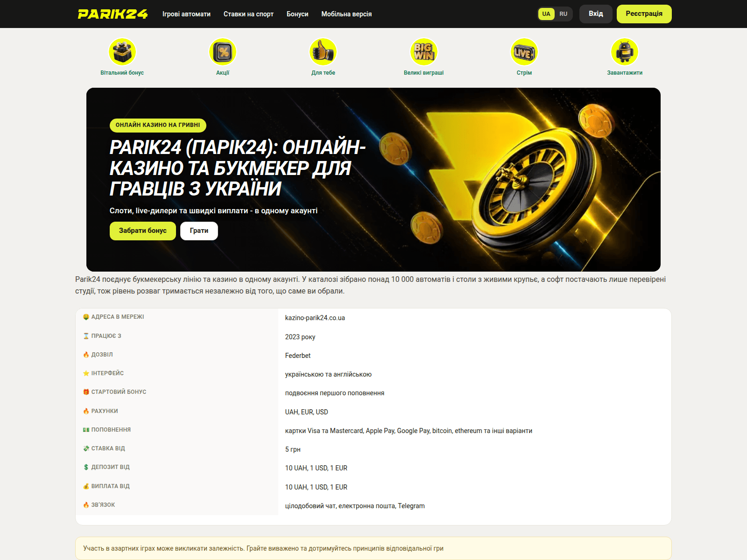Open Мобільна версія page
The width and height of the screenshot is (747, 560).
click(x=346, y=14)
